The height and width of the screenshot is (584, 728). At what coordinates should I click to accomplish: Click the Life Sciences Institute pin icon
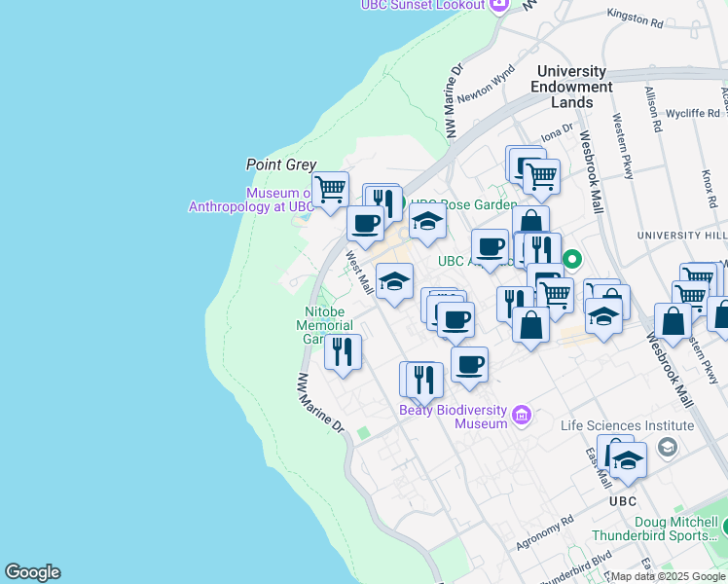pyautogui.click(x=668, y=447)
